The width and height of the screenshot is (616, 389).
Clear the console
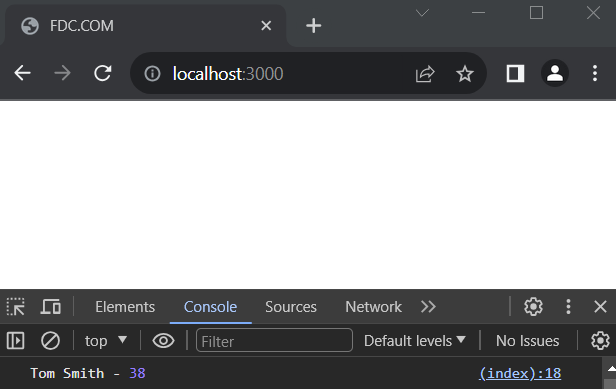50,341
